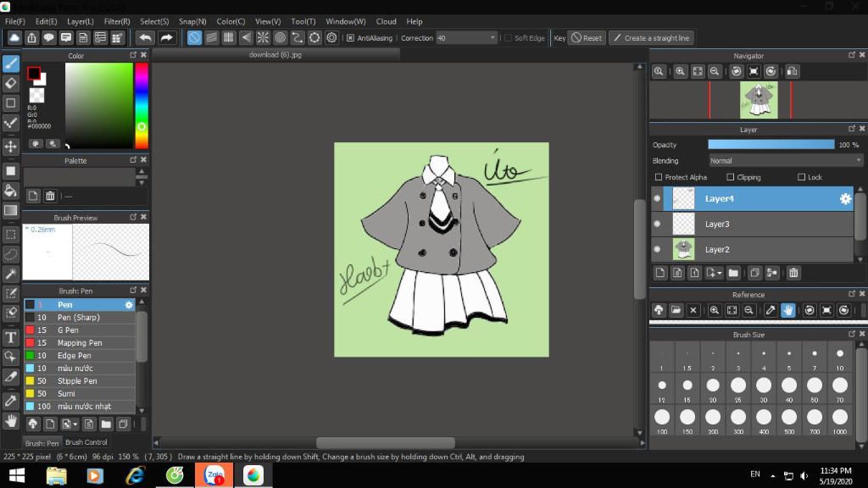Enable the Clipping checkbox

click(730, 177)
